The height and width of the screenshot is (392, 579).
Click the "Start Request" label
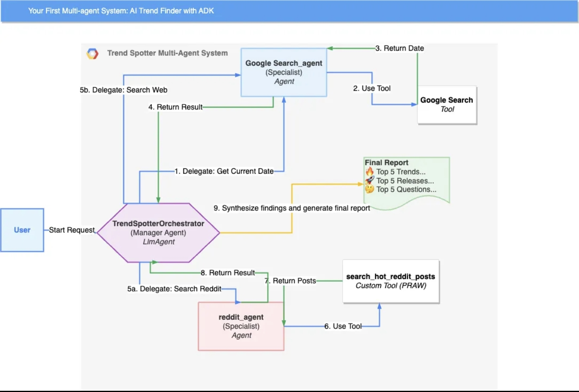pyautogui.click(x=72, y=230)
